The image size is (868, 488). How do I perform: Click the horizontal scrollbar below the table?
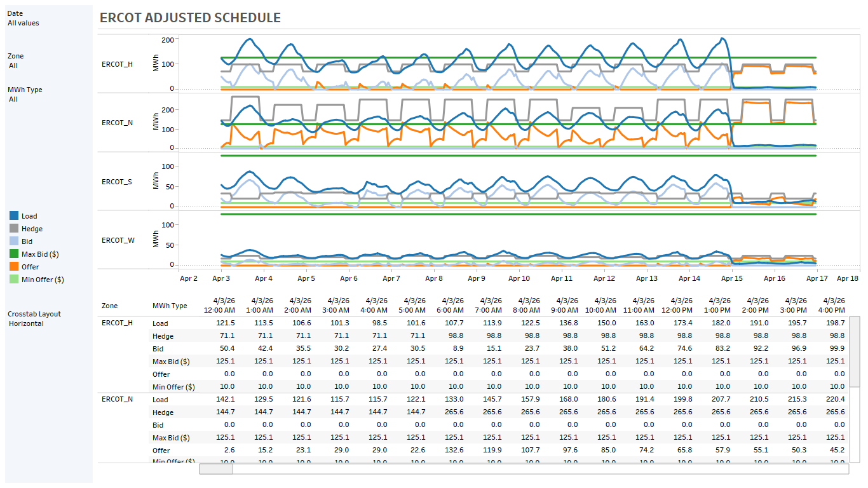click(x=216, y=469)
